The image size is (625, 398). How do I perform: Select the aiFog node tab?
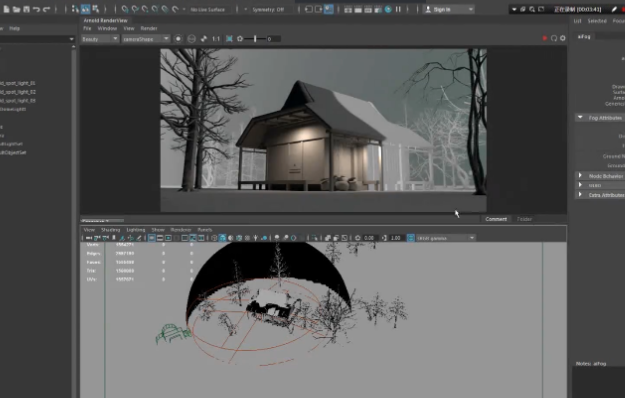pos(584,36)
